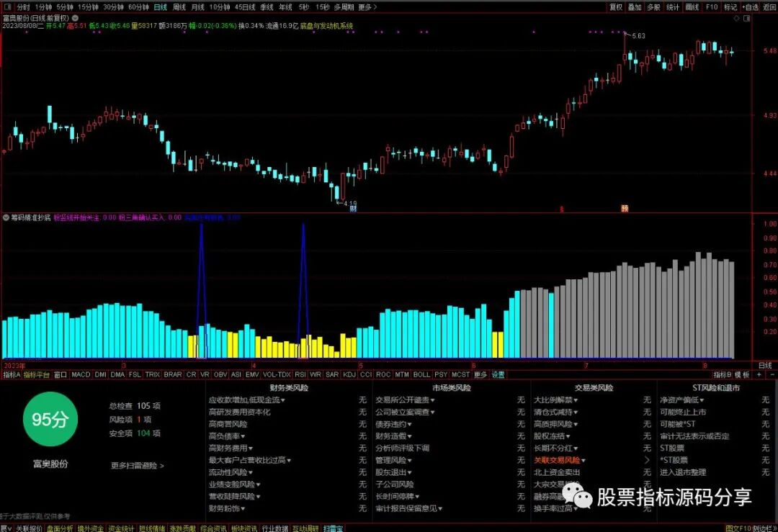
Task: Click the 返回 back button
Action: tap(769, 7)
